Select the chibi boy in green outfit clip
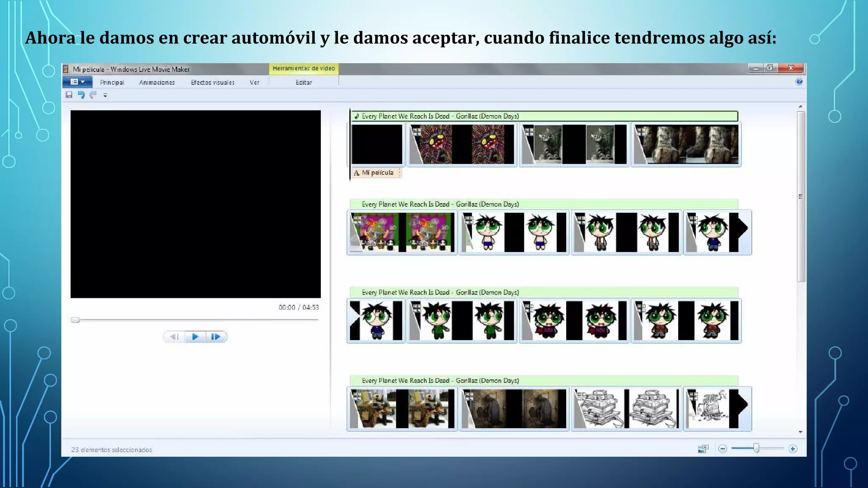 tap(462, 320)
